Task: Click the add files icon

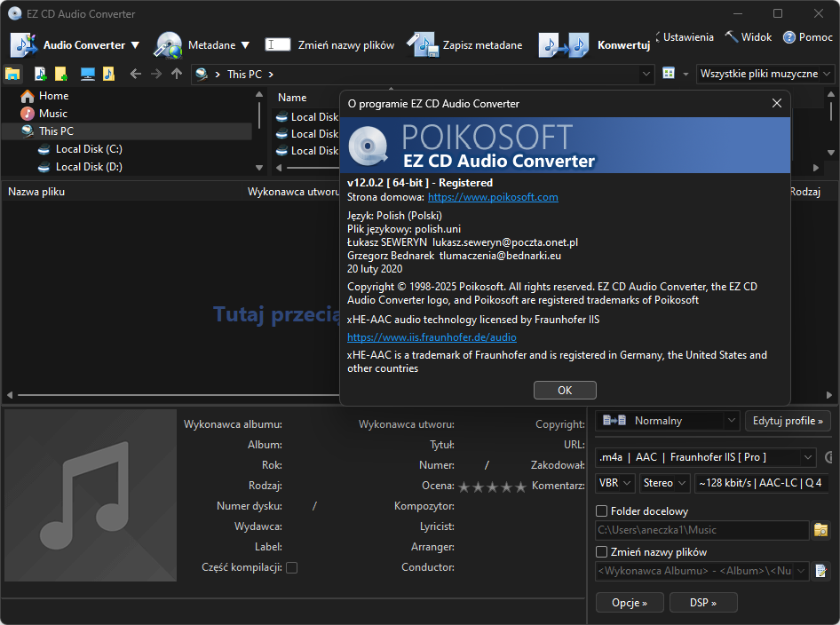Action: click(x=40, y=74)
